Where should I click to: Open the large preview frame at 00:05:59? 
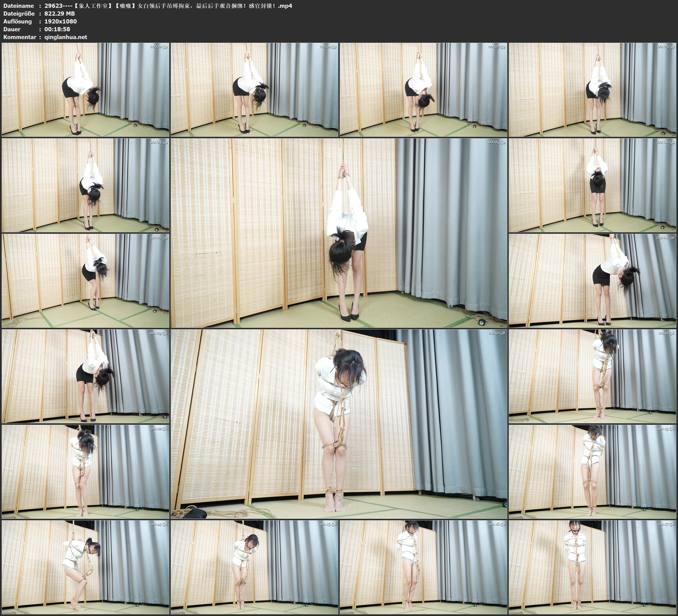[x=339, y=233]
